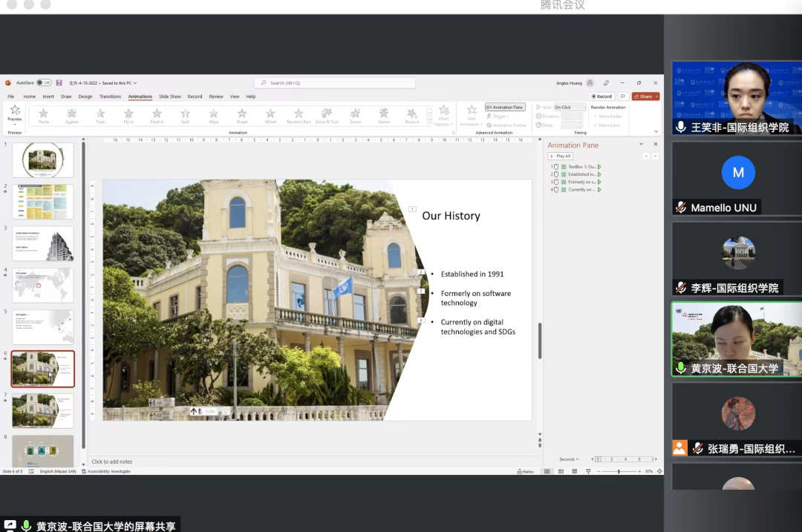Click the Preview animation star icon

click(14, 112)
